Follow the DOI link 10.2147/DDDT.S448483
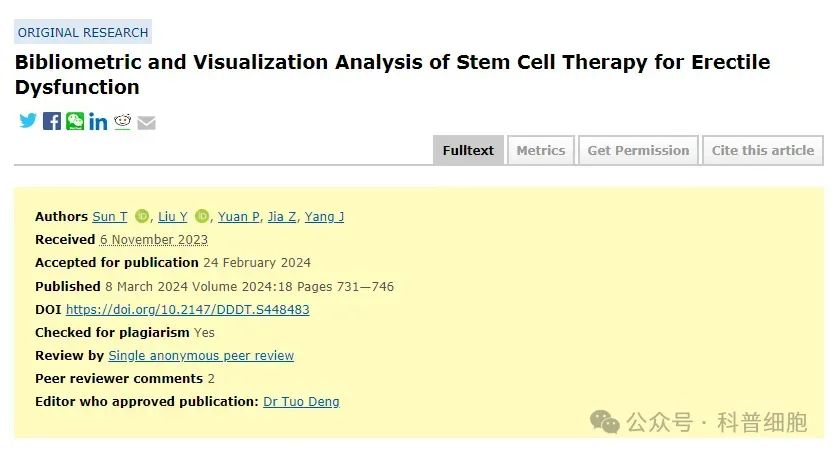 coord(188,310)
